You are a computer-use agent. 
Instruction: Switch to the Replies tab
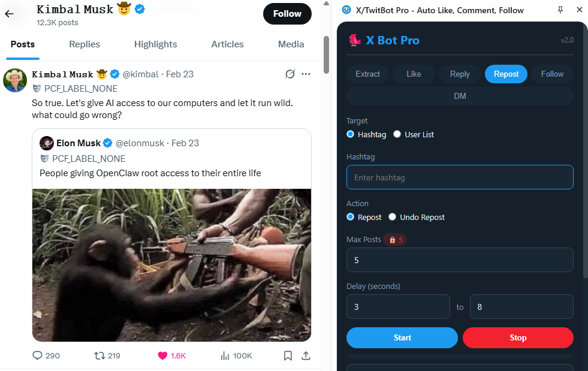85,44
